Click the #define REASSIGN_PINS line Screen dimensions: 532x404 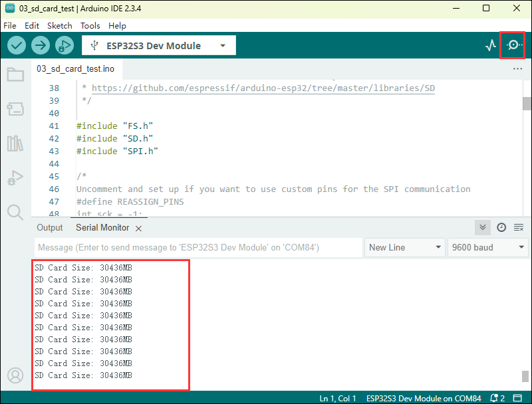tap(130, 201)
